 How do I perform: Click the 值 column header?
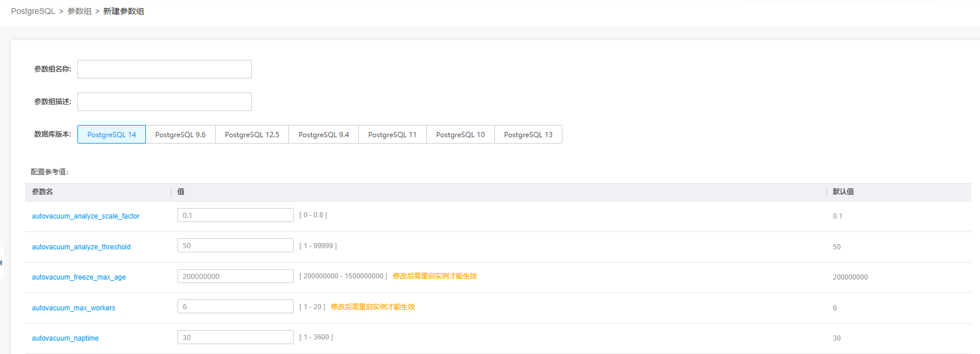point(181,192)
